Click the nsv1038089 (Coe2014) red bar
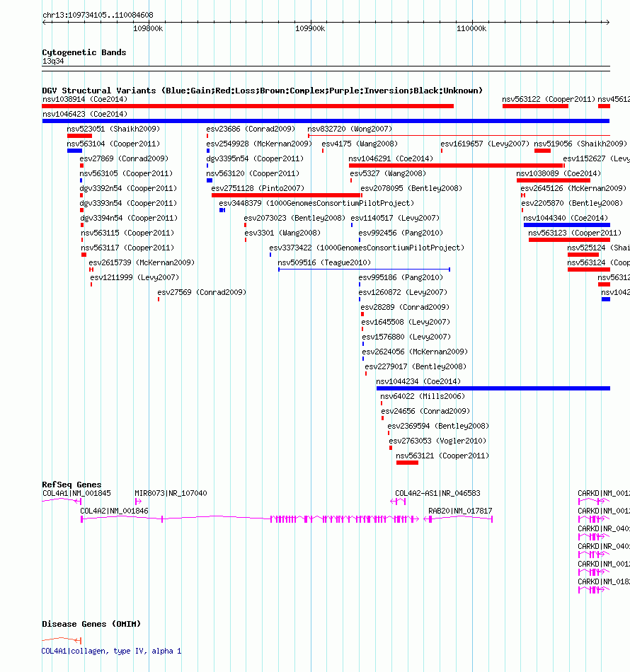 point(554,180)
